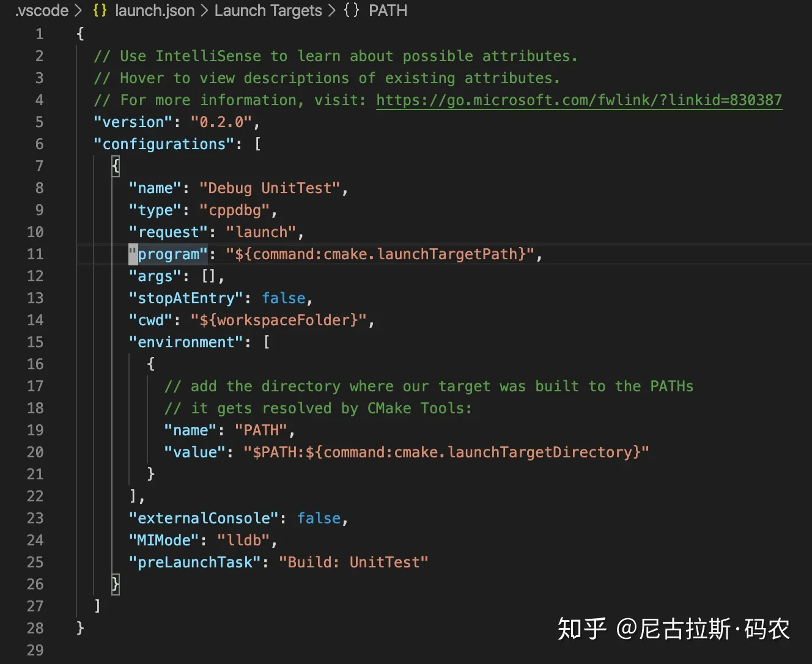Click the preLaunchTask property name
This screenshot has width=812, height=664.
click(x=194, y=562)
